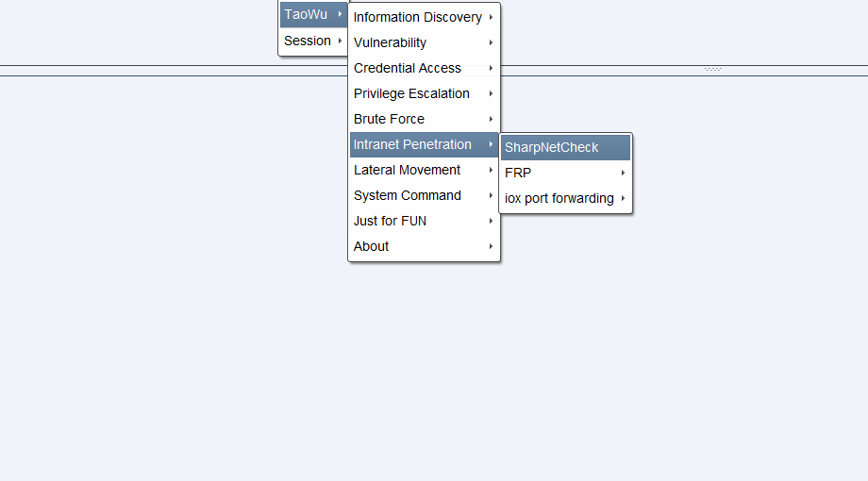This screenshot has height=481, width=868.
Task: Click the iox port forwarding label
Action: pyautogui.click(x=559, y=198)
